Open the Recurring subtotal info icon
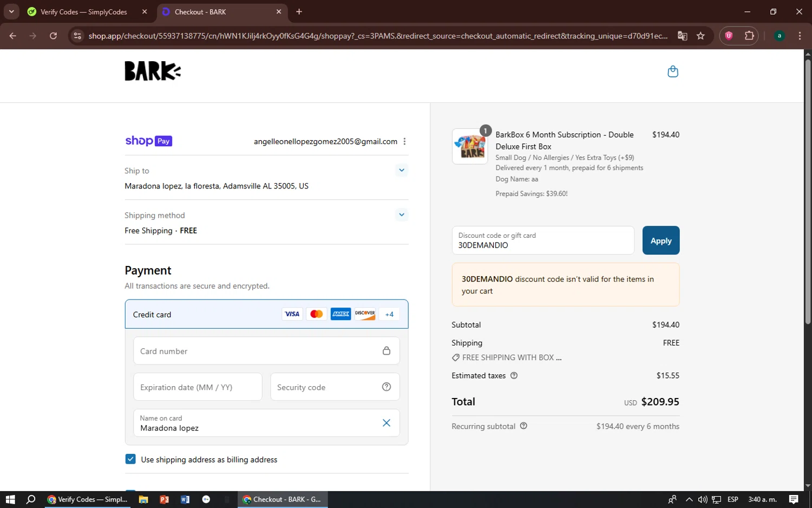Viewport: 812px width, 508px height. (x=523, y=426)
